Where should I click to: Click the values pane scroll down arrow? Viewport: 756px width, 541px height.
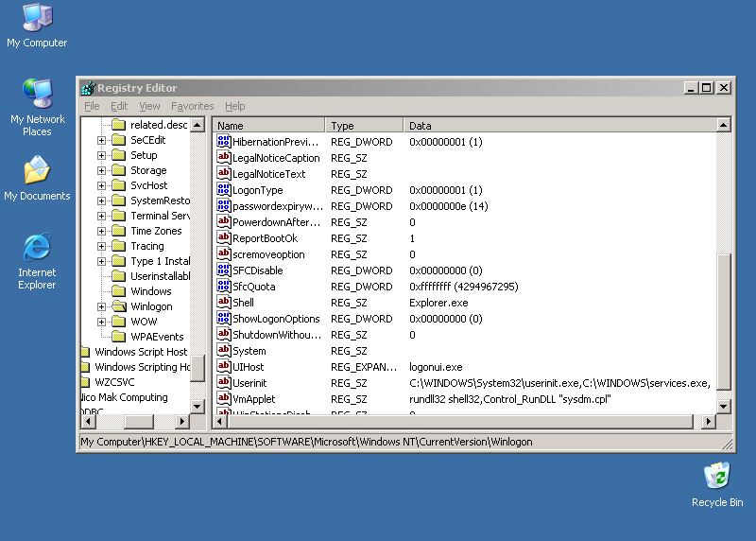click(723, 407)
